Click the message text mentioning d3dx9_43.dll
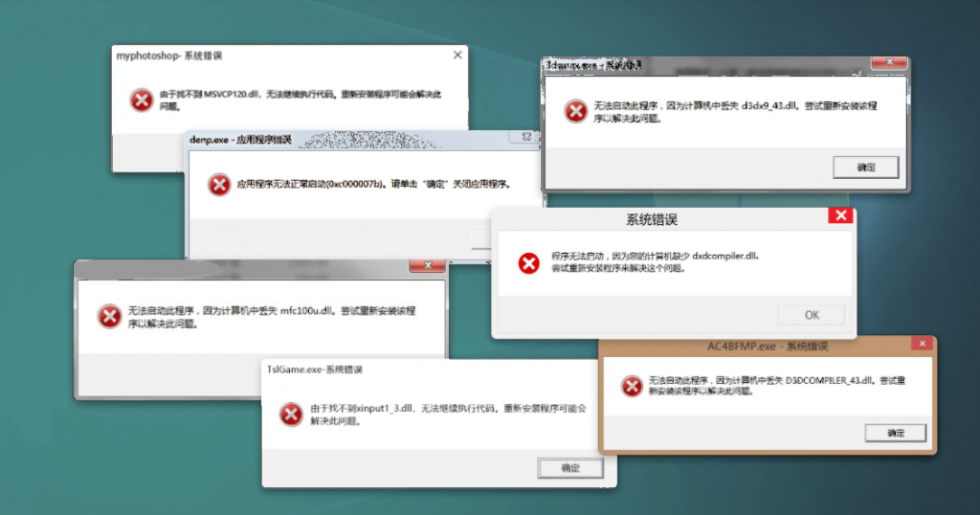Image resolution: width=980 pixels, height=515 pixels. coord(735,112)
